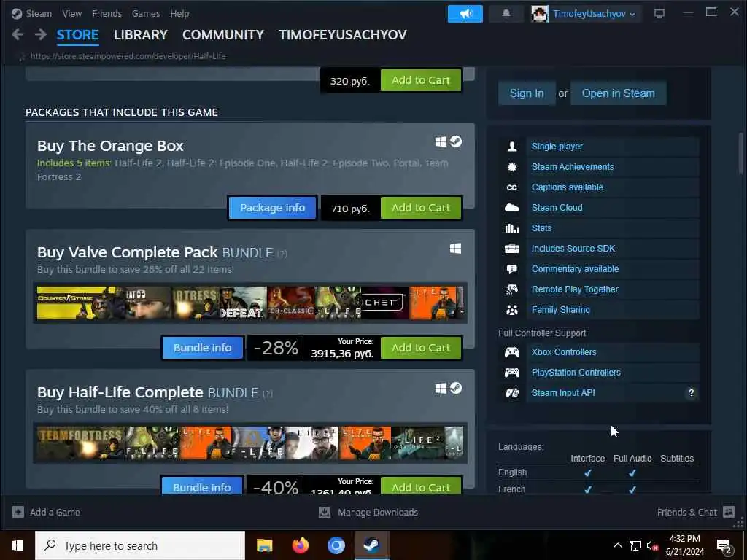The width and height of the screenshot is (747, 560).
Task: Open the Steam menu
Action: pos(39,13)
